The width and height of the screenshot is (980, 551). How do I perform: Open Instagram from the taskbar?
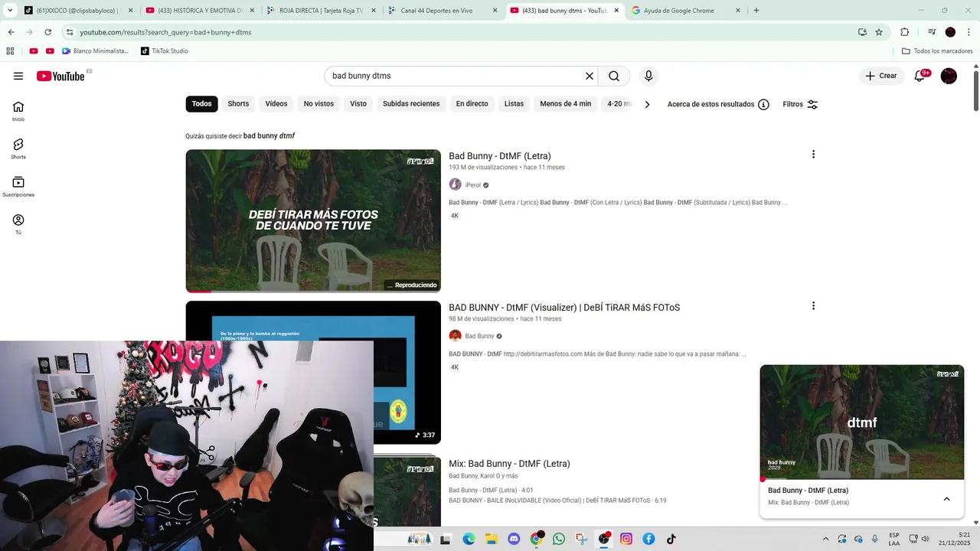tap(626, 539)
